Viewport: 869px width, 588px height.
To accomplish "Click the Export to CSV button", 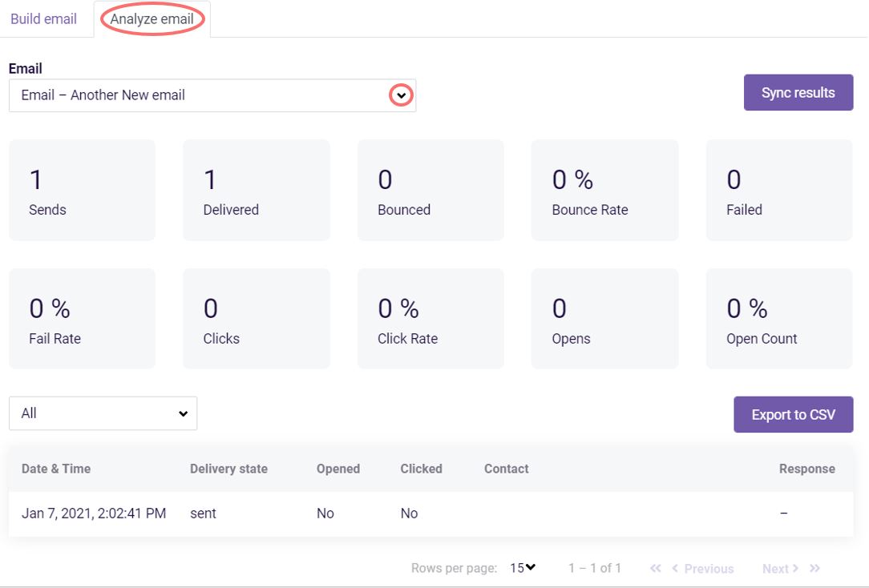I will tap(793, 414).
